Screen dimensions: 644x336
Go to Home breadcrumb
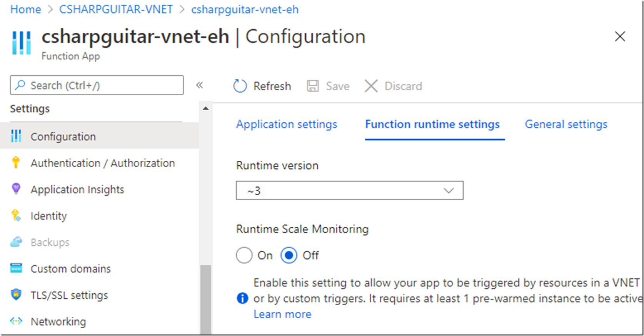tap(25, 9)
